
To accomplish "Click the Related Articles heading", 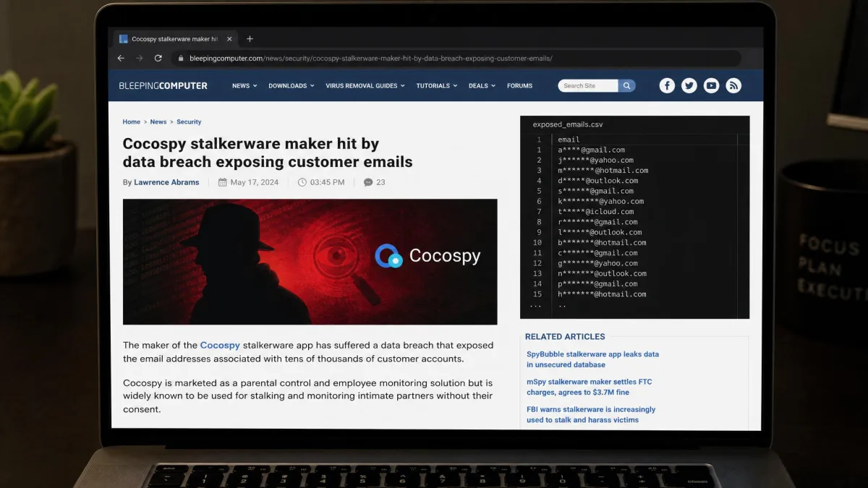I will 565,337.
